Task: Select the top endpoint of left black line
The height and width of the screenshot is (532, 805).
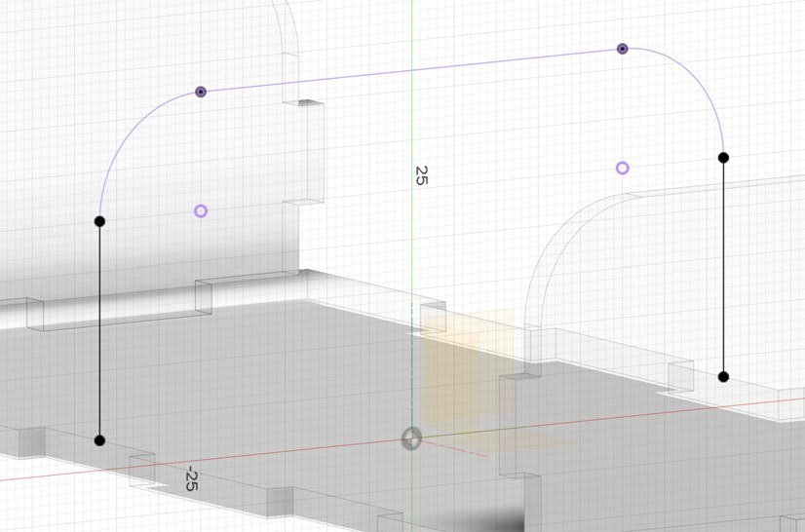Action: point(99,222)
